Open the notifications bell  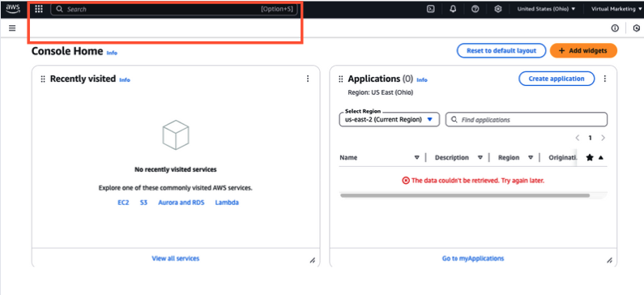point(453,9)
